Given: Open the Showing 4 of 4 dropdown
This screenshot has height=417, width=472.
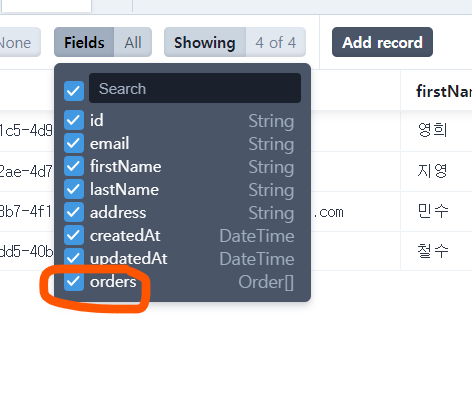Looking at the screenshot, I should [235, 42].
